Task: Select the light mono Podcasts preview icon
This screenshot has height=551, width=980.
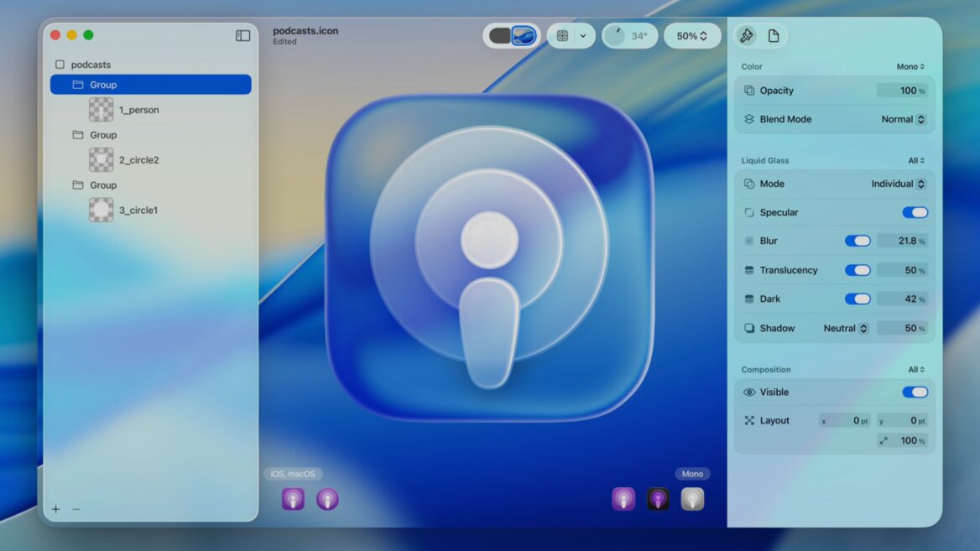Action: 691,499
